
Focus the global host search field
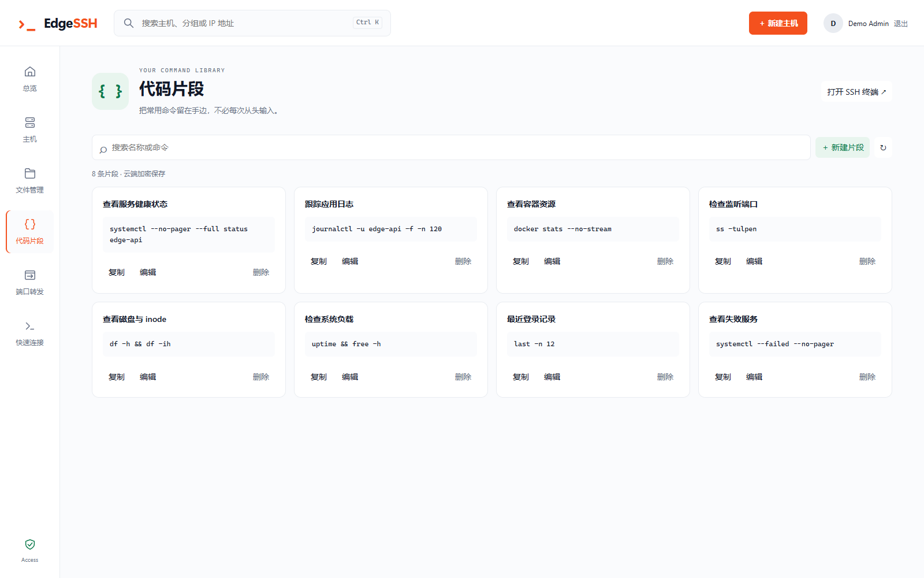252,23
